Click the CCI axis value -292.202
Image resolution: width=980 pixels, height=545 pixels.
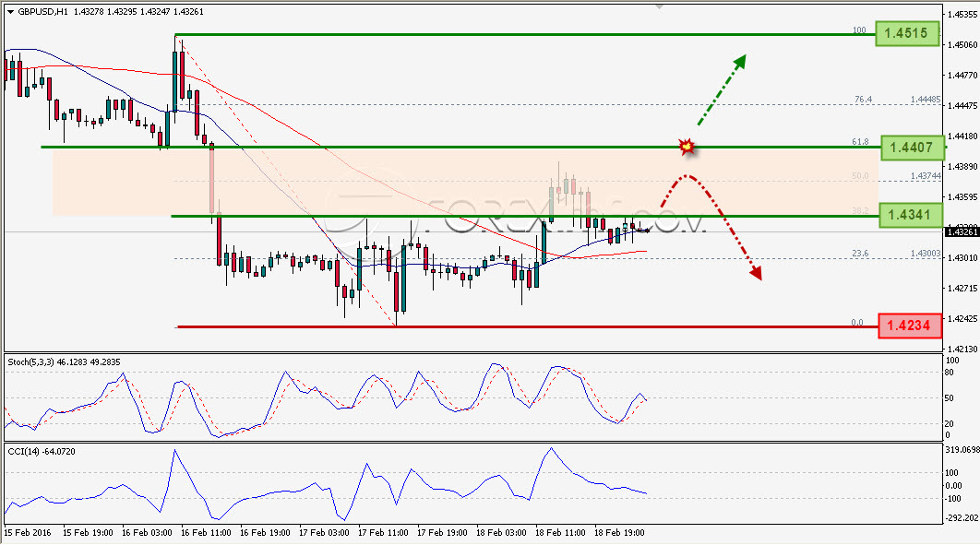tap(962, 518)
